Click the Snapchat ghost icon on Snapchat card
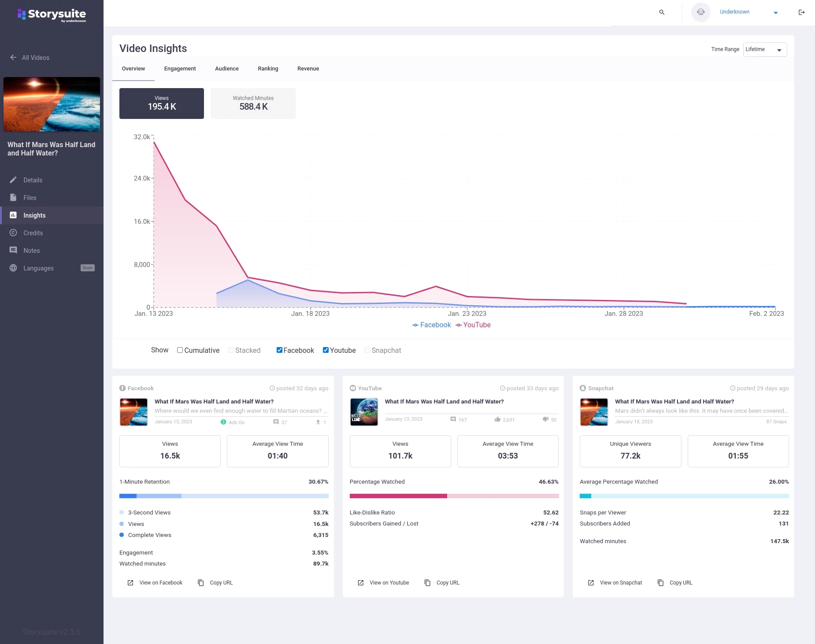Image resolution: width=815 pixels, height=644 pixels. point(583,388)
